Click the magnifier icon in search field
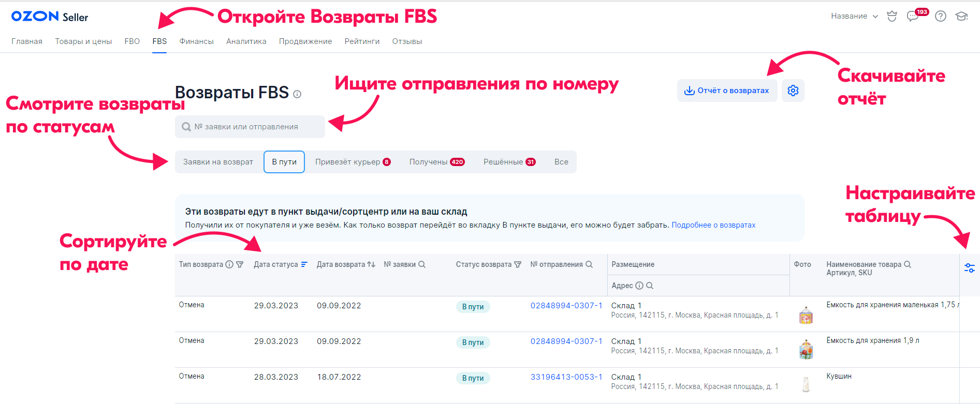This screenshot has height=404, width=980. point(186,127)
